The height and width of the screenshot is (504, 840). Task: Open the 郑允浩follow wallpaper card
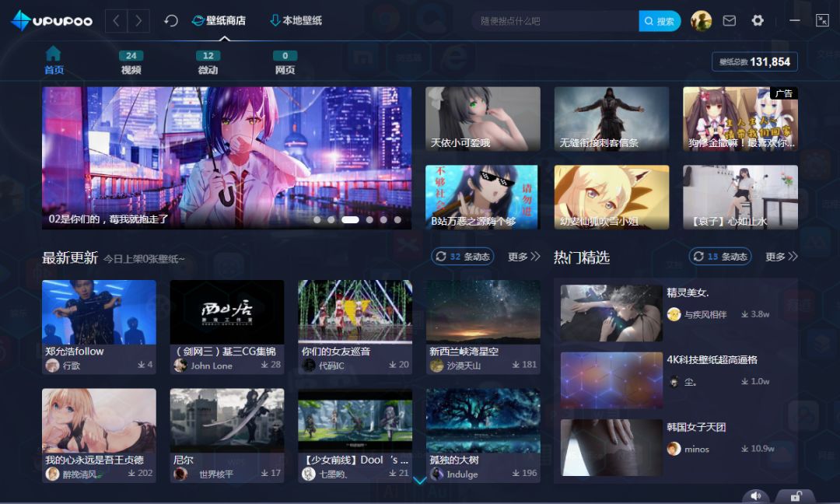tap(99, 327)
